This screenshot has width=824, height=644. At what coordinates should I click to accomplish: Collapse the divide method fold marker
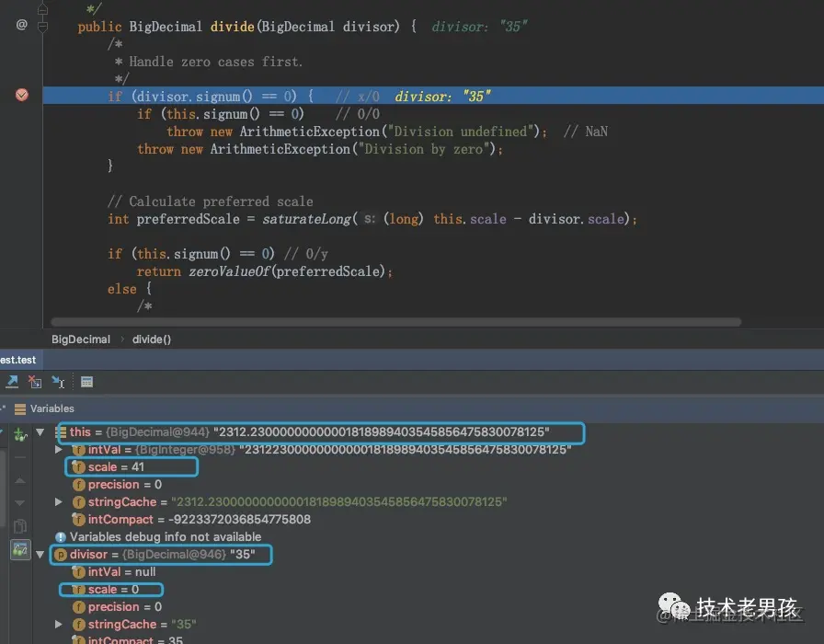[42, 26]
